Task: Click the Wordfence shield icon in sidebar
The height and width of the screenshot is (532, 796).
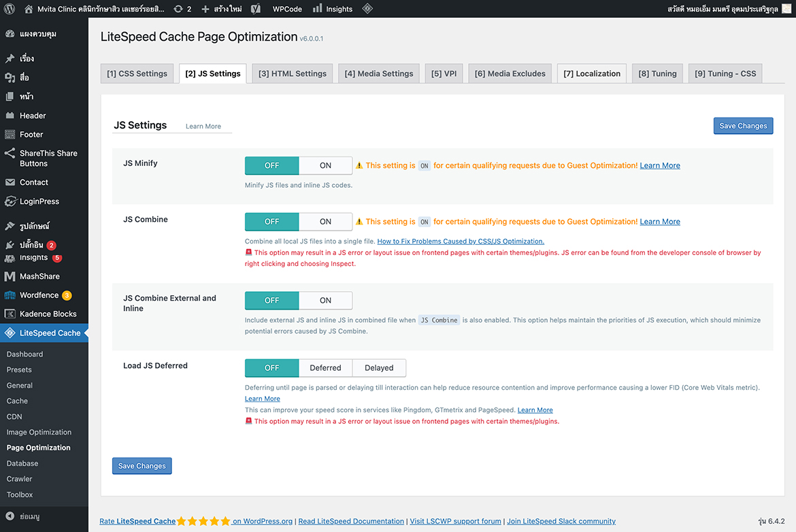Action: click(x=10, y=295)
